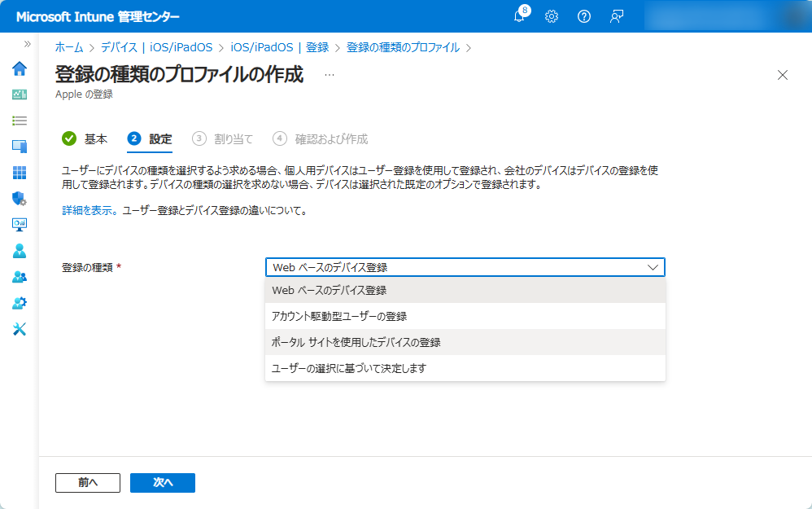The height and width of the screenshot is (509, 812).
Task: Choose アカウント駆動型ユーザーの登録 option
Action: (465, 316)
